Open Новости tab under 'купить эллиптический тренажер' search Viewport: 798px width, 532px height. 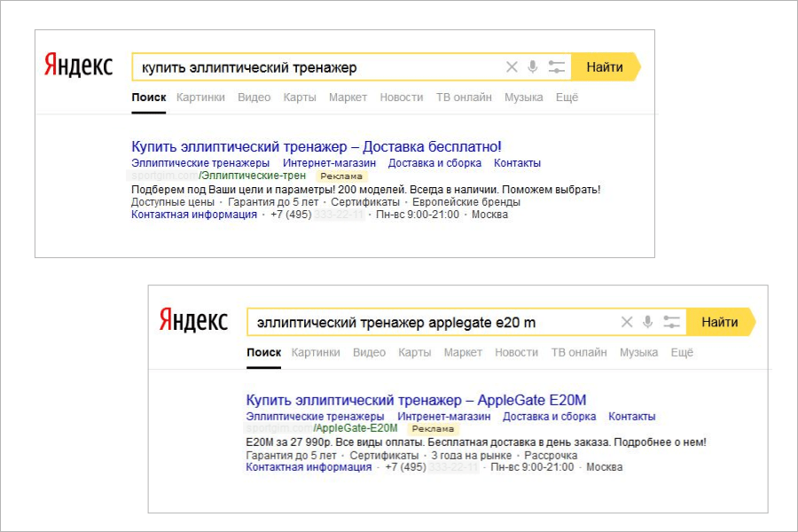coord(402,98)
